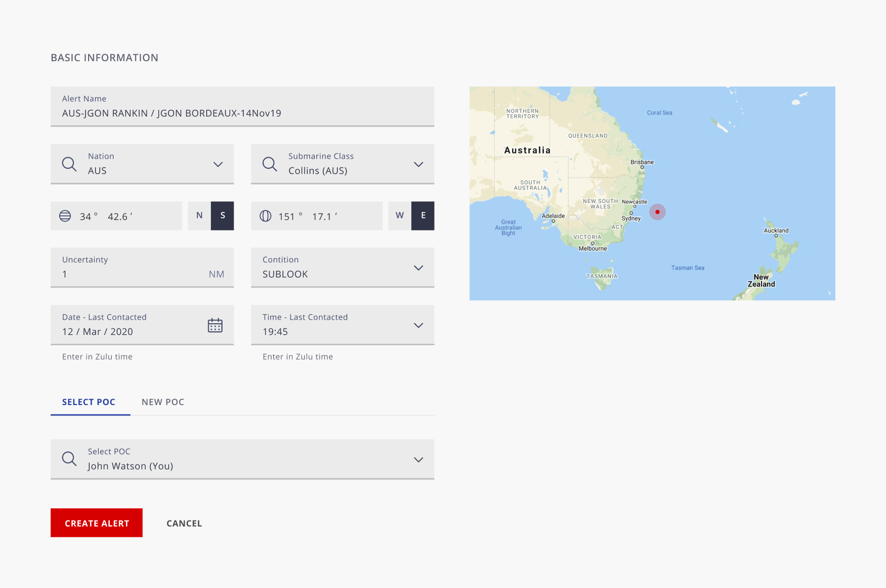The width and height of the screenshot is (886, 588).
Task: Open the Condition SUBLOOK dropdown
Action: (418, 268)
